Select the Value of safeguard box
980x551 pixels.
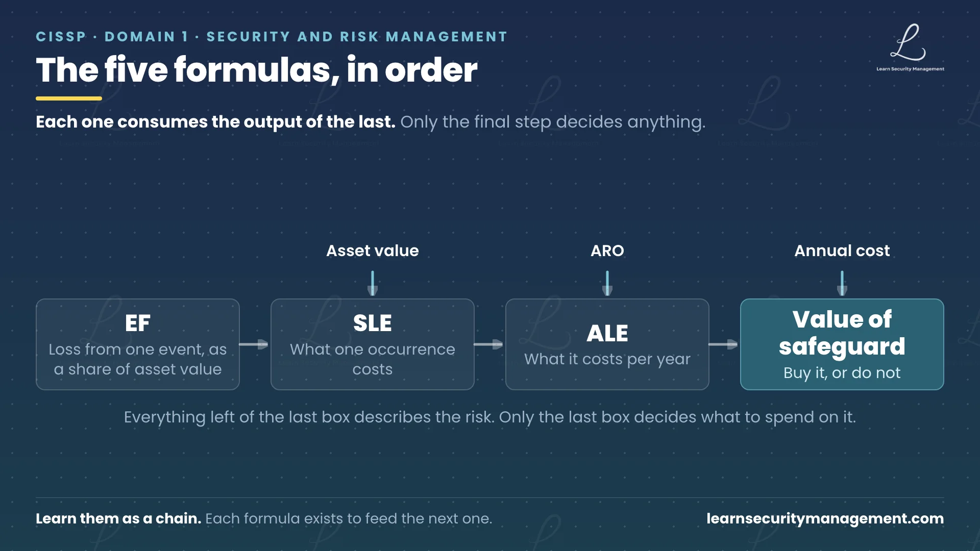coord(842,344)
